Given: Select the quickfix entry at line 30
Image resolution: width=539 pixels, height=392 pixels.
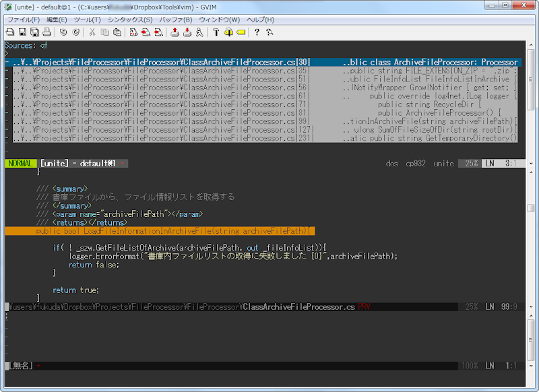Looking at the screenshot, I should [263, 62].
